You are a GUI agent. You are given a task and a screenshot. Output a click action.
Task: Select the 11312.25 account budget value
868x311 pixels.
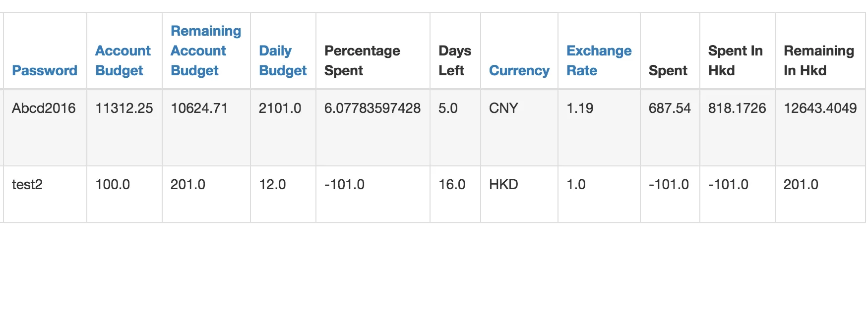pos(124,108)
